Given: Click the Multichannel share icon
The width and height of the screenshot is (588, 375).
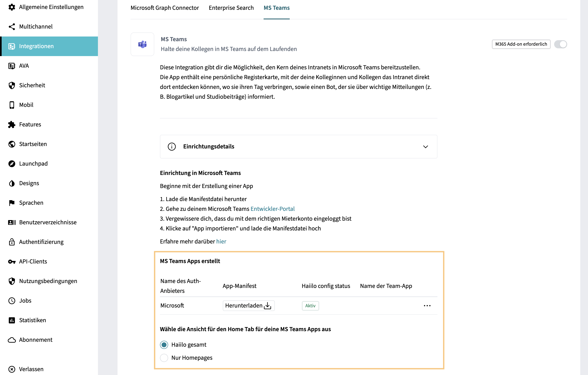Looking at the screenshot, I should [x=12, y=27].
